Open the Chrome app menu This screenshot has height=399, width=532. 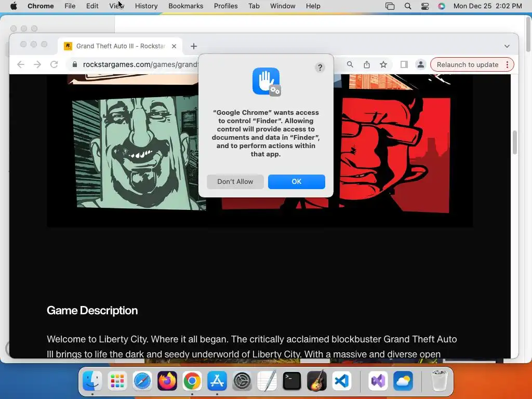pyautogui.click(x=41, y=6)
